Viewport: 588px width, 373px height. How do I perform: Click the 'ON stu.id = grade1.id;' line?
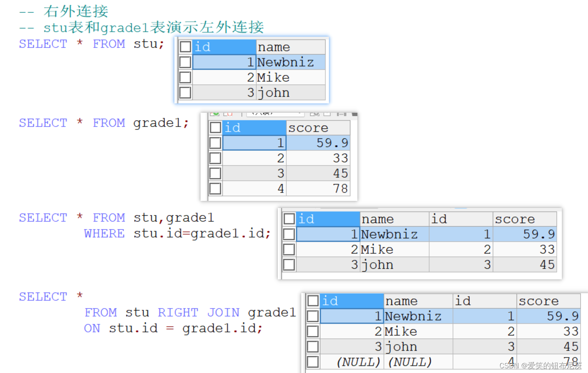click(174, 328)
